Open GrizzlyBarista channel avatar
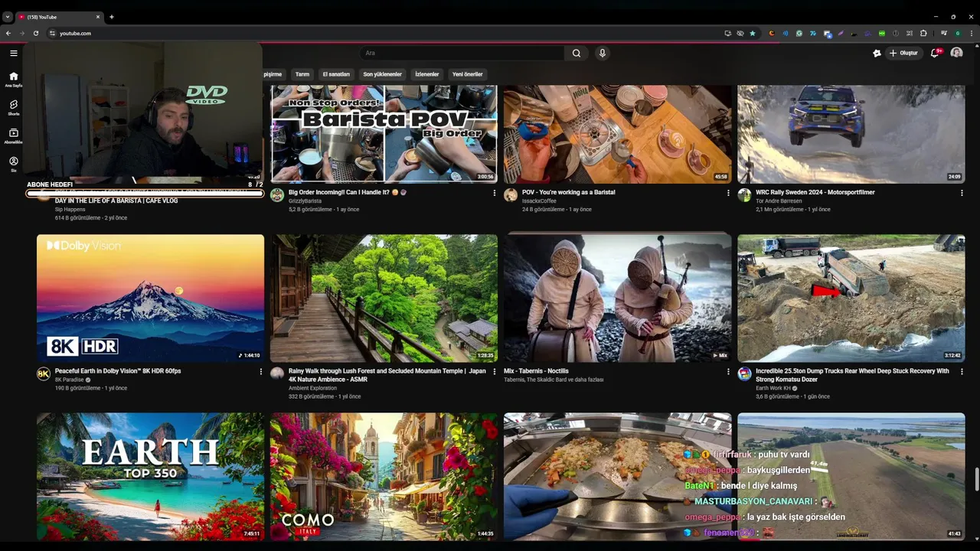 pos(277,195)
